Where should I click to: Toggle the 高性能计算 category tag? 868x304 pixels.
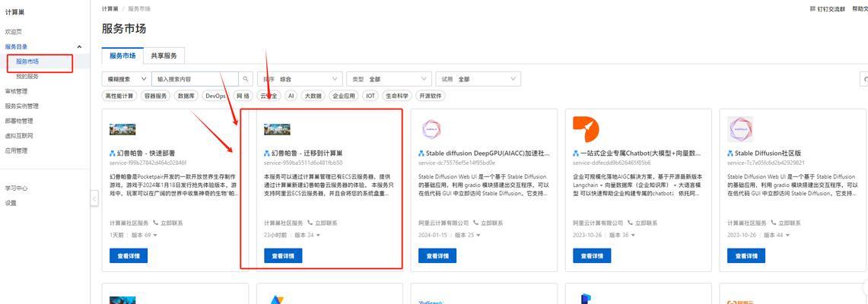tap(119, 96)
